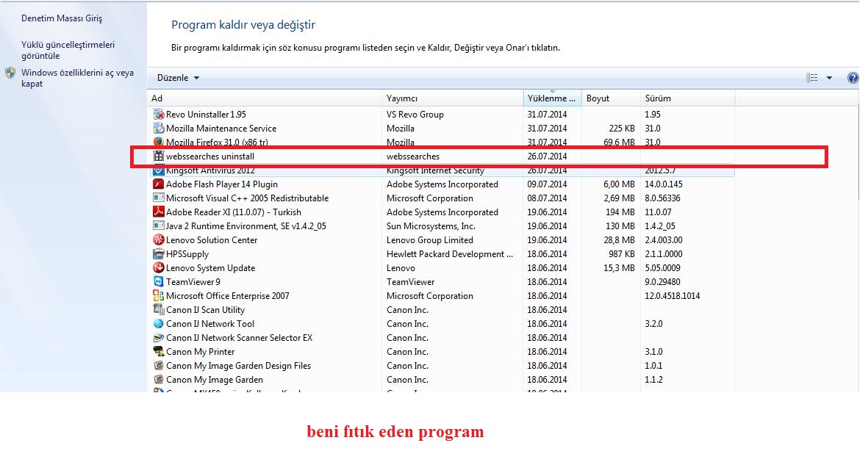
Task: Click the Canon My Image Garden Design Files icon
Action: click(x=158, y=365)
